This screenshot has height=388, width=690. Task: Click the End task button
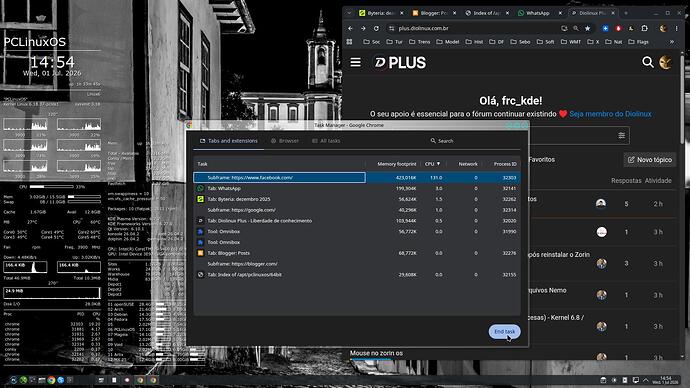(504, 331)
